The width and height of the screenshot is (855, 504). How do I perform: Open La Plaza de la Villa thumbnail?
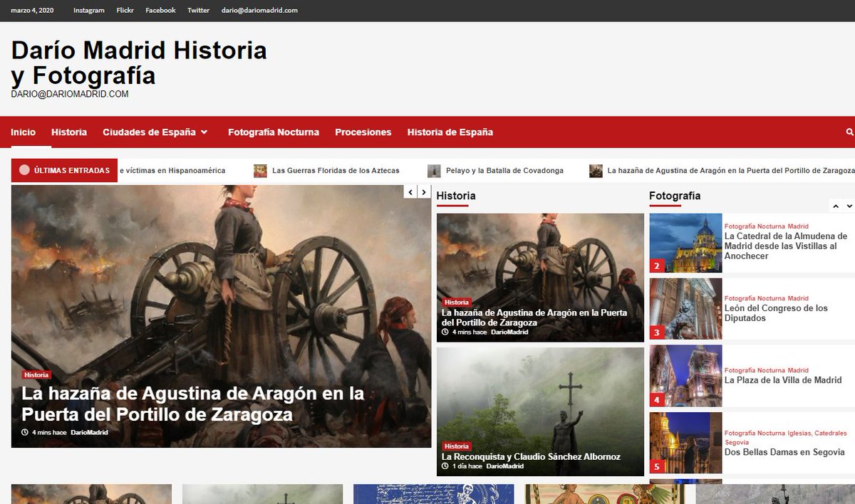[x=685, y=376]
